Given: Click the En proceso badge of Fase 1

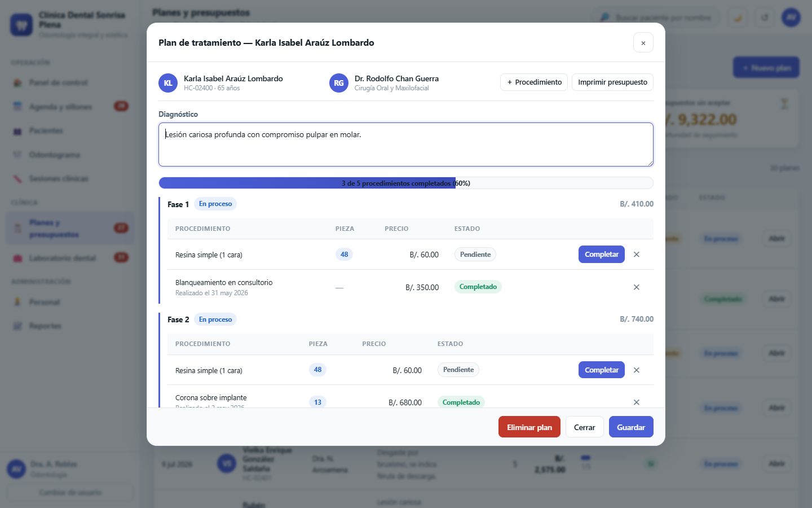Looking at the screenshot, I should 215,204.
